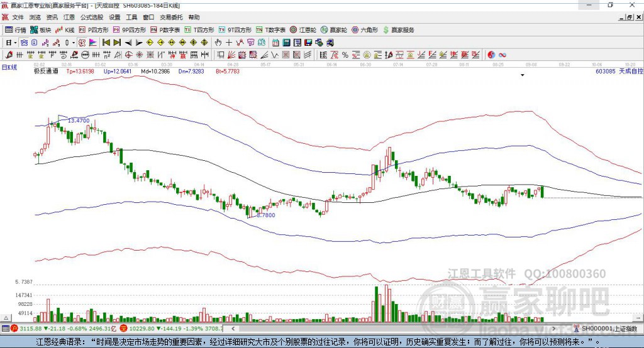This screenshot has height=348, width=644.
Task: Open the 窗口 menu
Action: click(148, 17)
